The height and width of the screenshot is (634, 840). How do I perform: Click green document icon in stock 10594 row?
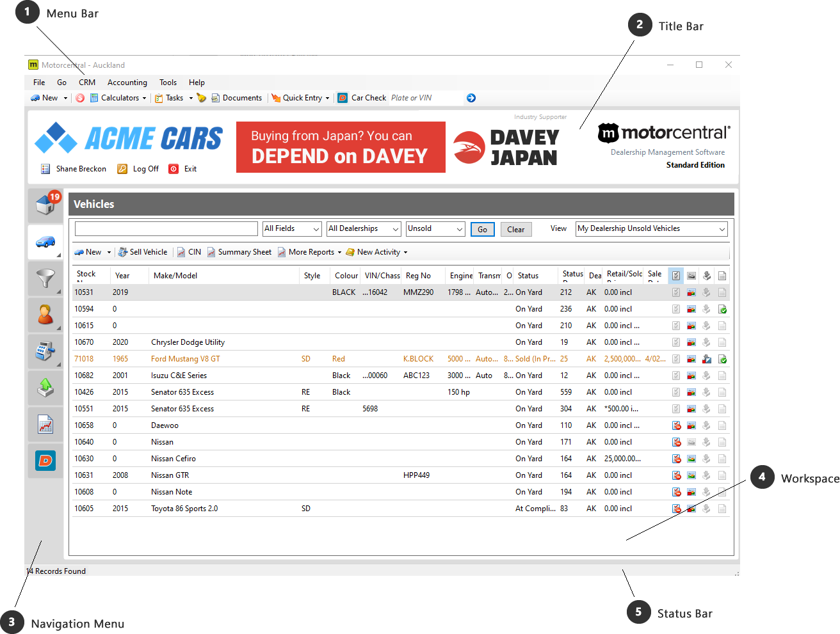tap(722, 309)
